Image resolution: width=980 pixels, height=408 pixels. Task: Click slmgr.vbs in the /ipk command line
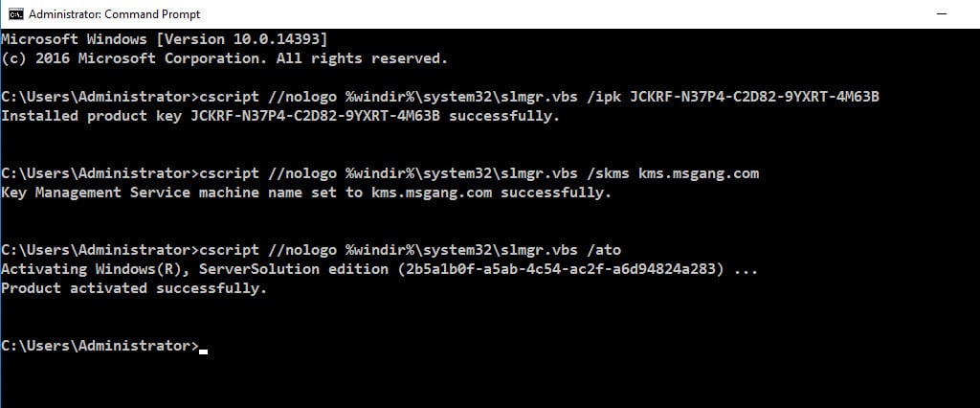(534, 97)
